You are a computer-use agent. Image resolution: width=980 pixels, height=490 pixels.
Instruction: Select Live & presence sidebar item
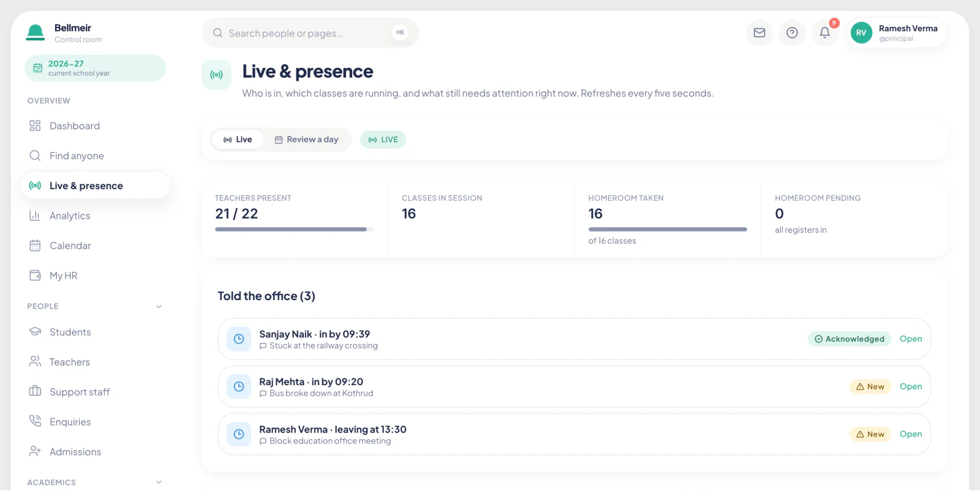[95, 186]
